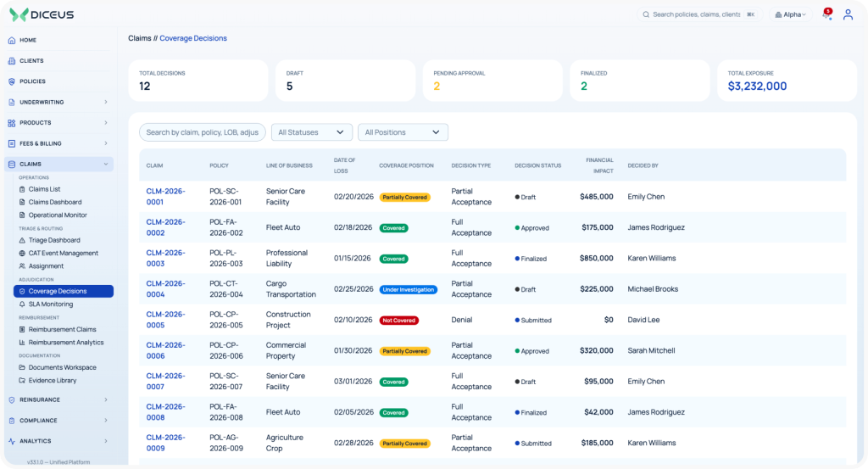Click the CAT Event Management globe icon

tap(22, 253)
